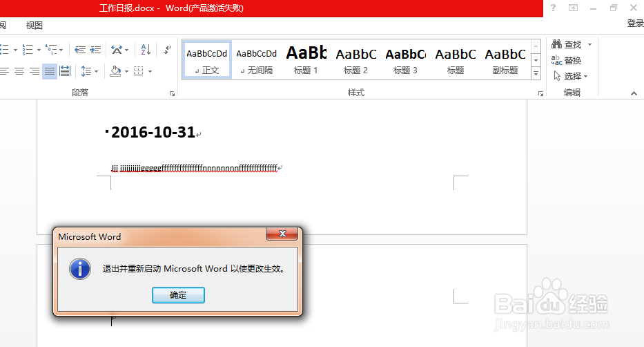The image size is (644, 347).
Task: Open Asian layout dropdown arrow
Action: [126, 50]
